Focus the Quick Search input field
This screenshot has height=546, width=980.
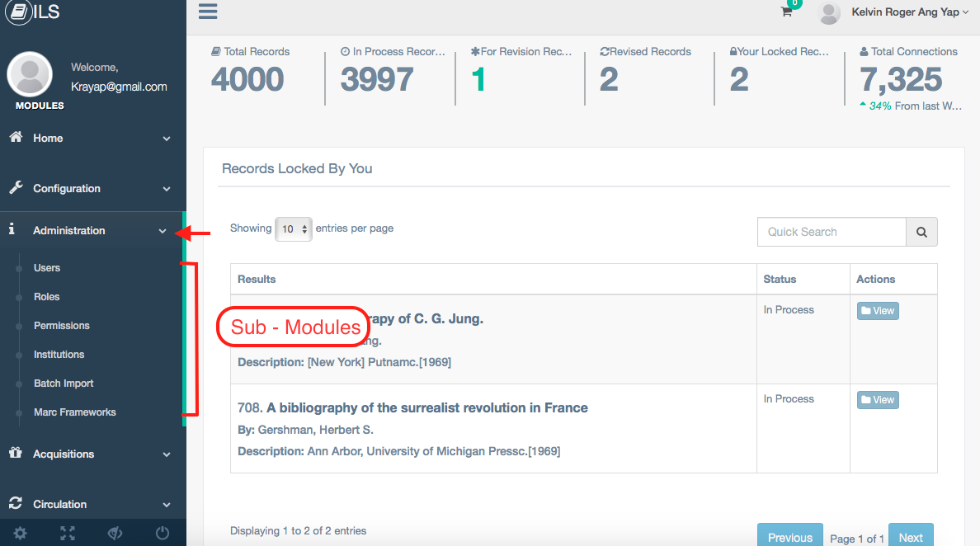(x=832, y=232)
